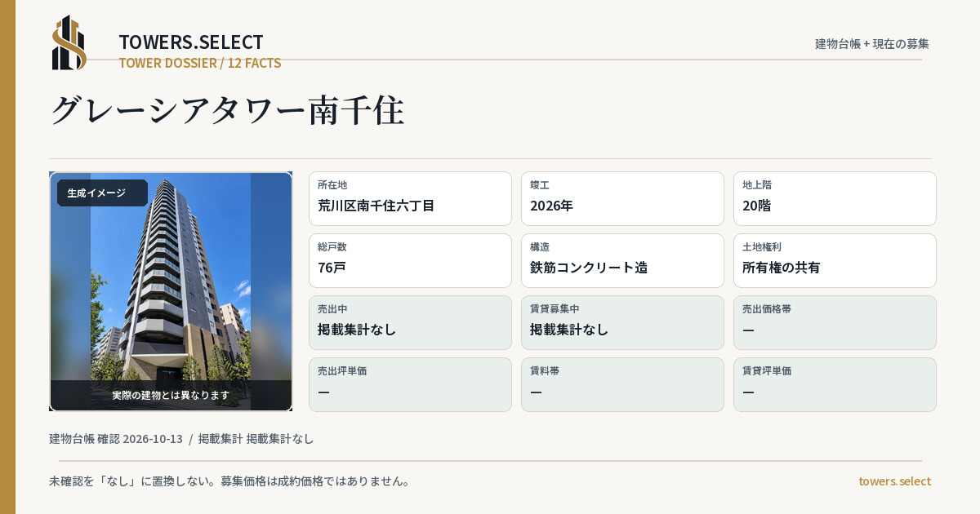Select the 地上階 20階 card
This screenshot has height=514, width=980.
click(x=835, y=198)
